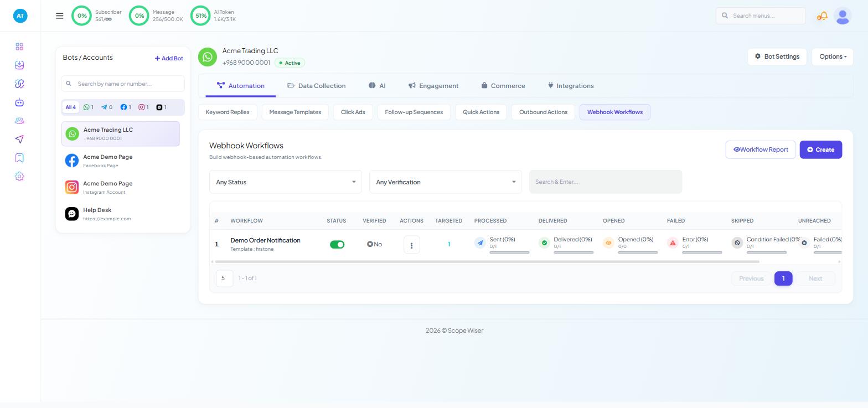Viewport: 868px width, 408px height.
Task: Click the large WhatsApp icon beside Acme Trading LLC header
Action: coord(208,56)
